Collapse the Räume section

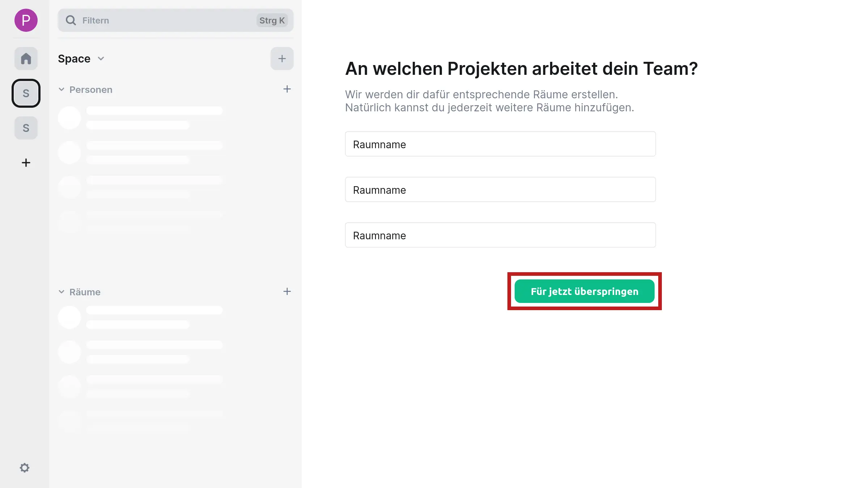pyautogui.click(x=61, y=292)
